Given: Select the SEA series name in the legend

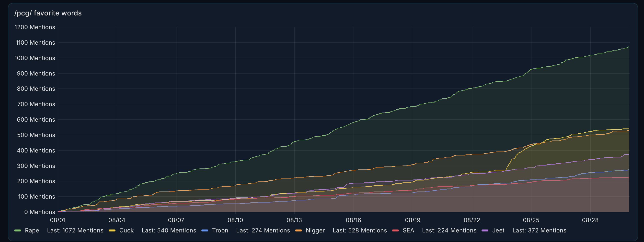Looking at the screenshot, I should [x=409, y=230].
